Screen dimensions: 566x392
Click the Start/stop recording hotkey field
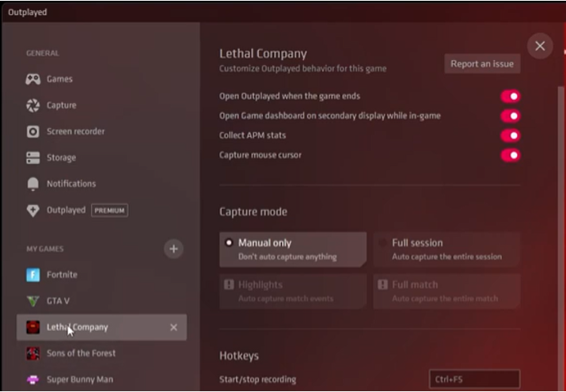tap(475, 379)
